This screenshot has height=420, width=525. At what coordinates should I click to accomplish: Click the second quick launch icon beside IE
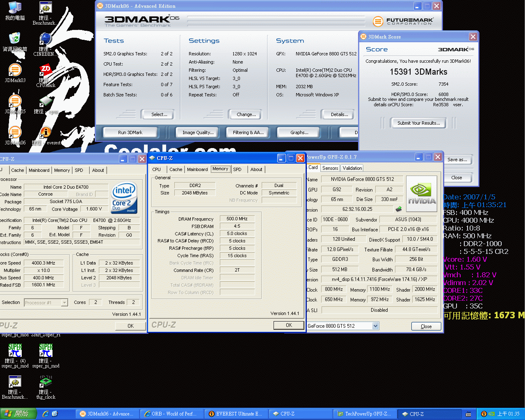(x=55, y=414)
